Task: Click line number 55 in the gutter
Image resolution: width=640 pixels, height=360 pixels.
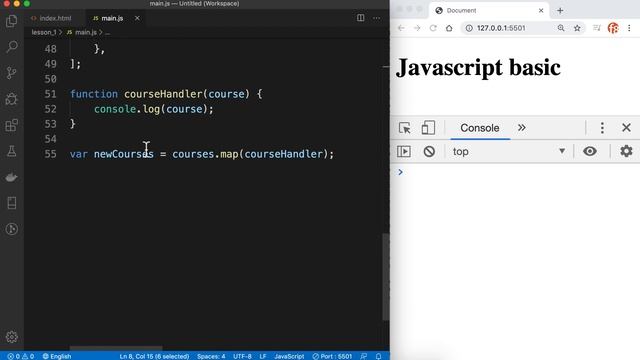Action: [51, 154]
